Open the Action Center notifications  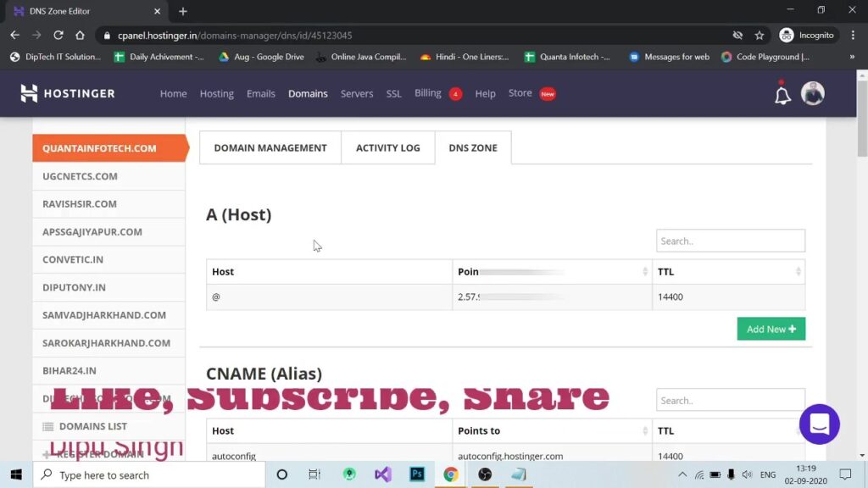845,474
